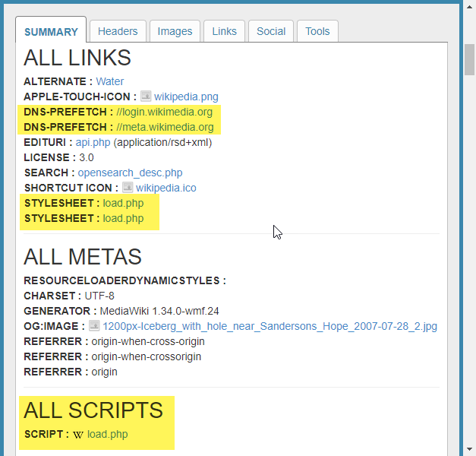Click Wikipedia W icon beside script load.php

(77, 435)
